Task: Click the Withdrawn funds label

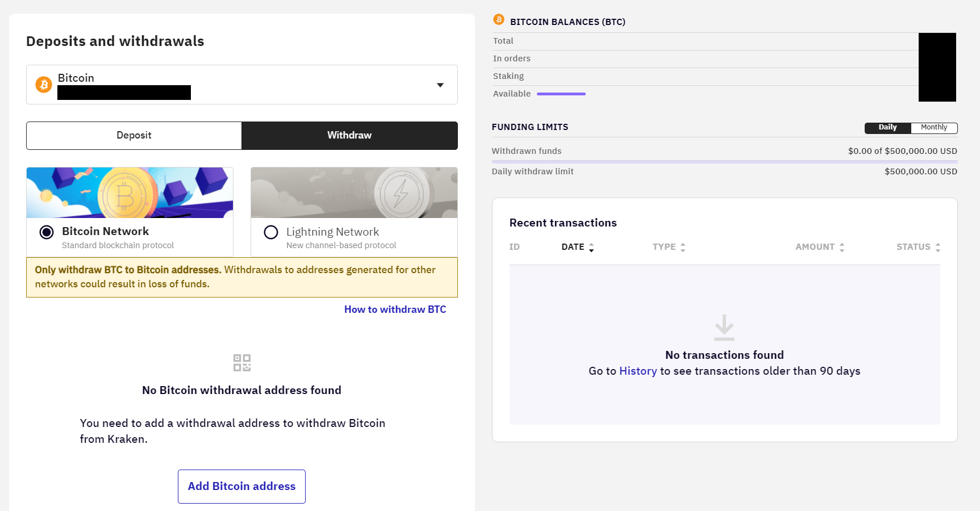Action: 527,151
